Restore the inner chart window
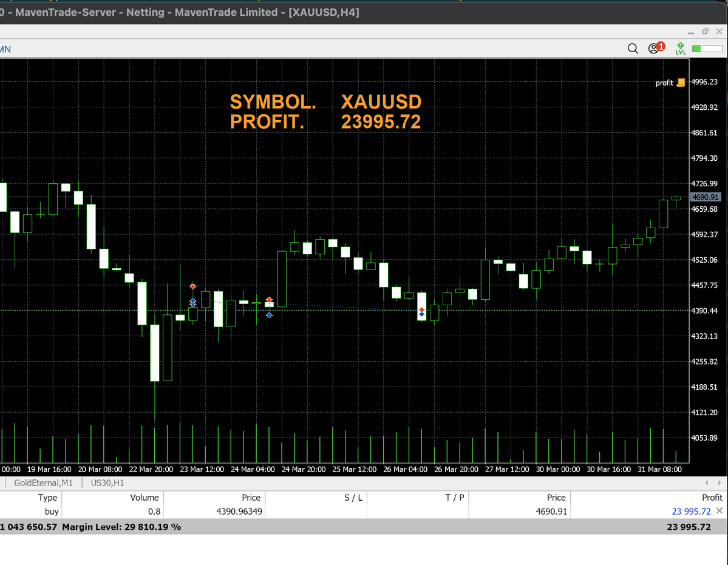Image resolution: width=728 pixels, height=565 pixels. click(705, 31)
